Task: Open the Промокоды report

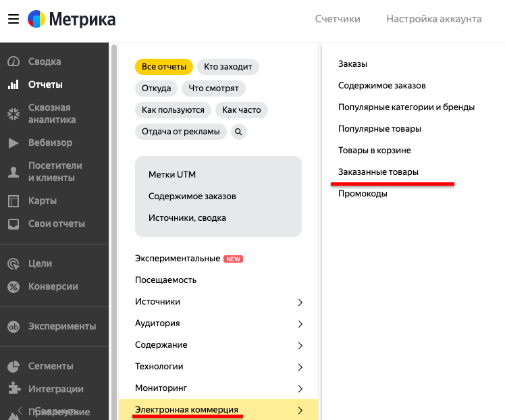Action: 363,194
